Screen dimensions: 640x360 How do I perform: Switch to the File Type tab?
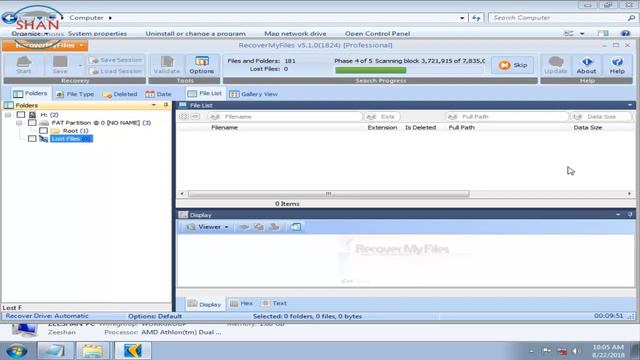click(75, 94)
